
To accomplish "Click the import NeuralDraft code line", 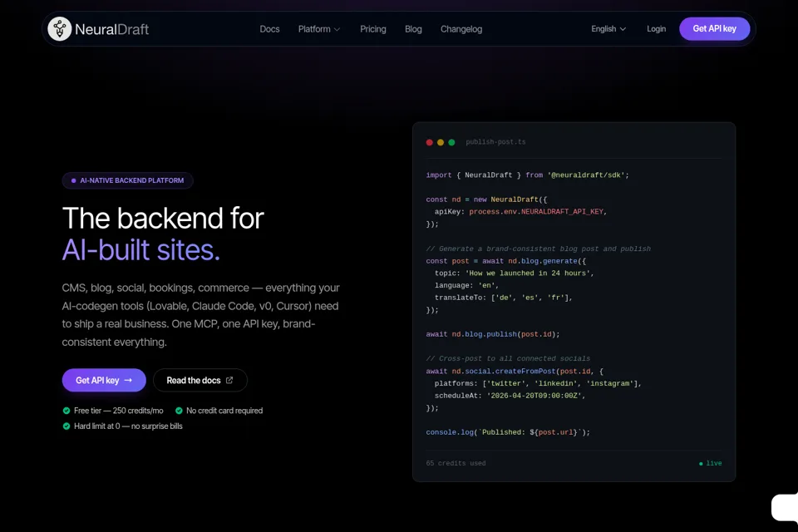I will coord(527,175).
